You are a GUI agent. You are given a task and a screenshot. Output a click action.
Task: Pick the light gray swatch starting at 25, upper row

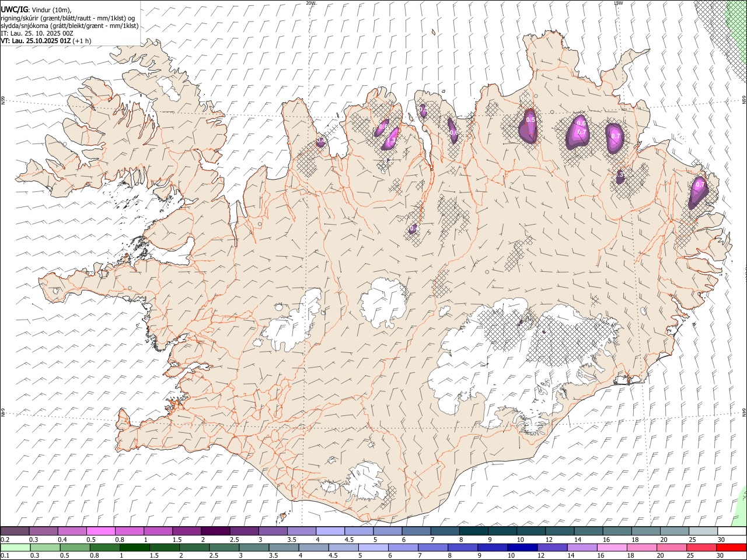click(703, 531)
